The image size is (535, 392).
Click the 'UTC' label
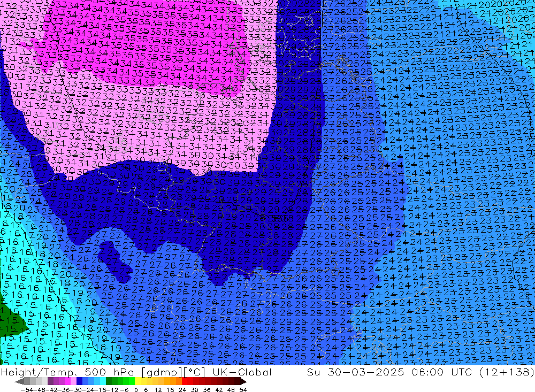pyautogui.click(x=461, y=372)
